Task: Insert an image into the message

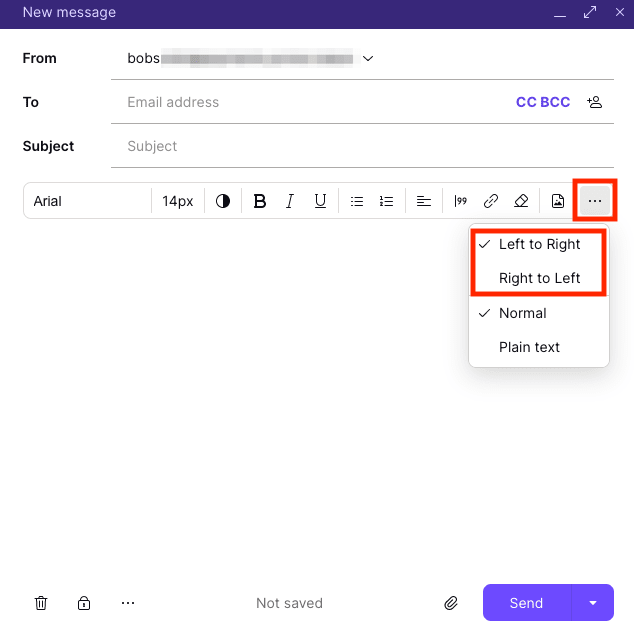Action: 558,201
